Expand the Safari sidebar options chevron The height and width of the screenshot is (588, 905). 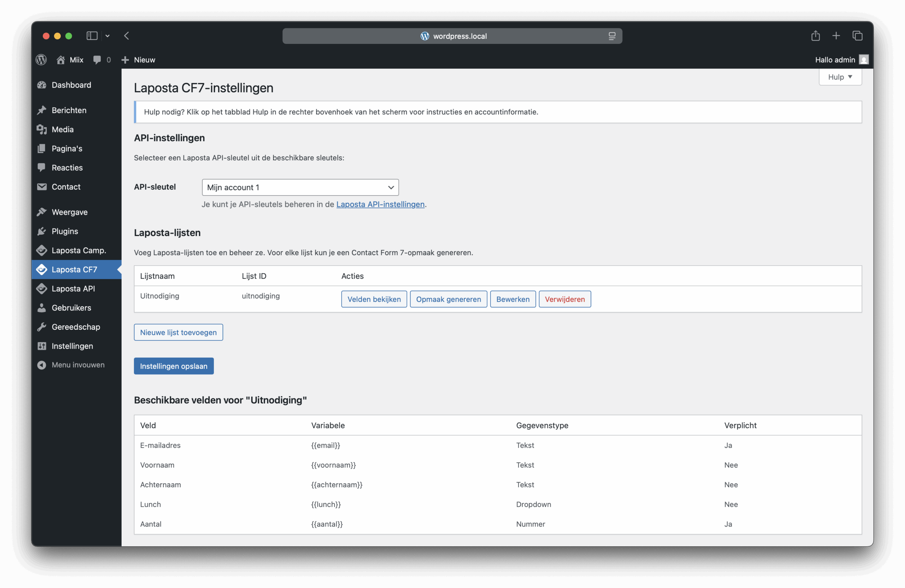[107, 36]
